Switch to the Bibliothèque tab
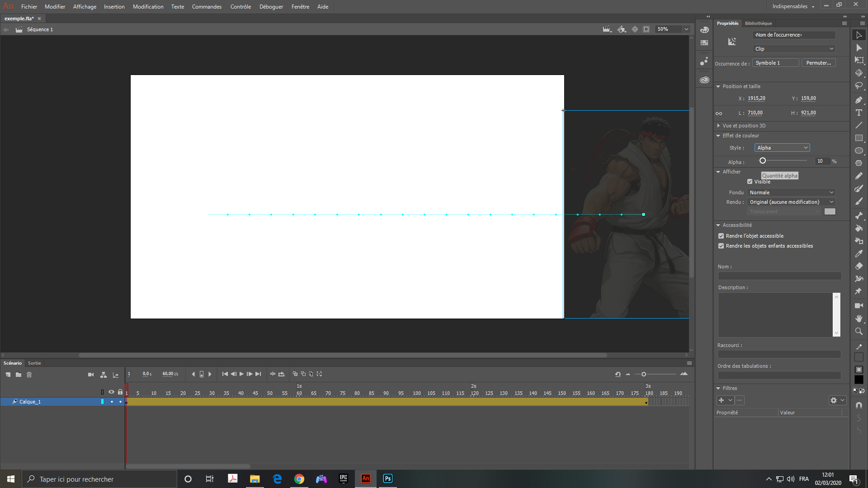868x488 pixels. tap(758, 23)
